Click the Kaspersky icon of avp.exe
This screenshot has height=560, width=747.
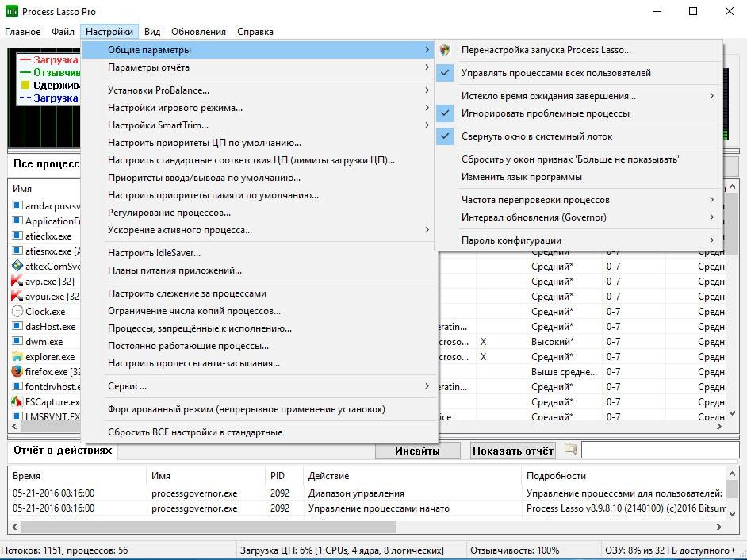(x=17, y=281)
